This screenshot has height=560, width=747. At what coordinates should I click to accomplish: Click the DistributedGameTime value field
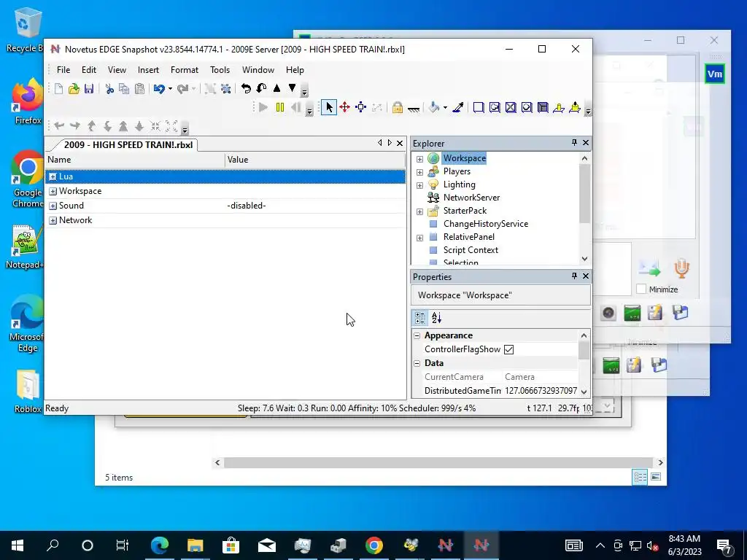click(541, 391)
